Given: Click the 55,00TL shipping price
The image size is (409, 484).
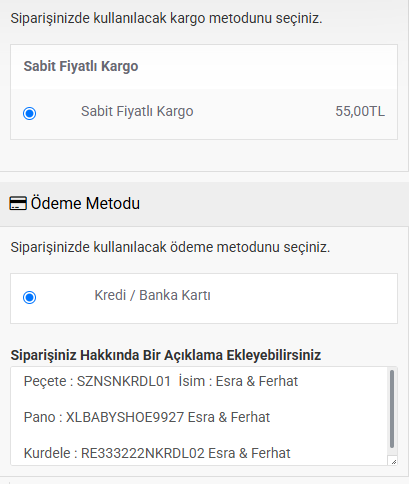Looking at the screenshot, I should [360, 111].
